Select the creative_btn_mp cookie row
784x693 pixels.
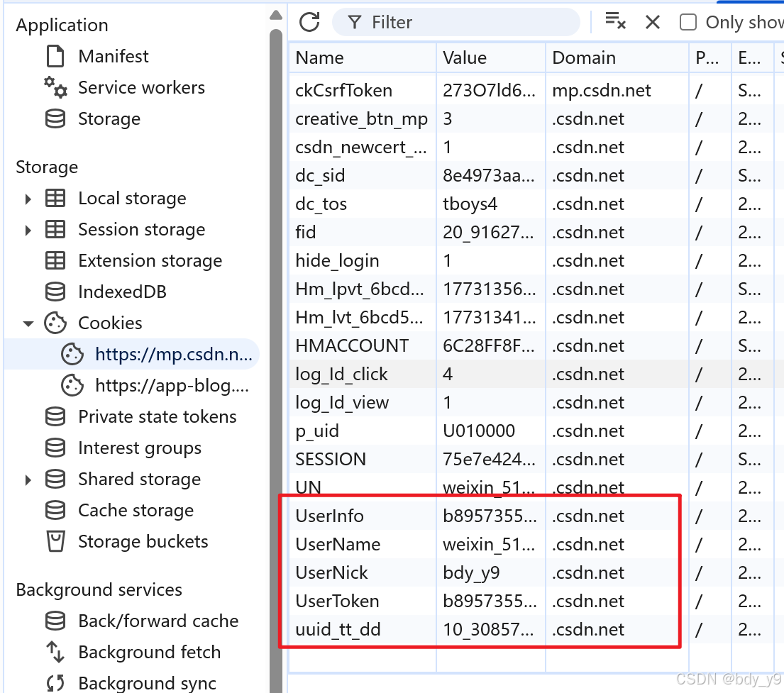[536, 119]
